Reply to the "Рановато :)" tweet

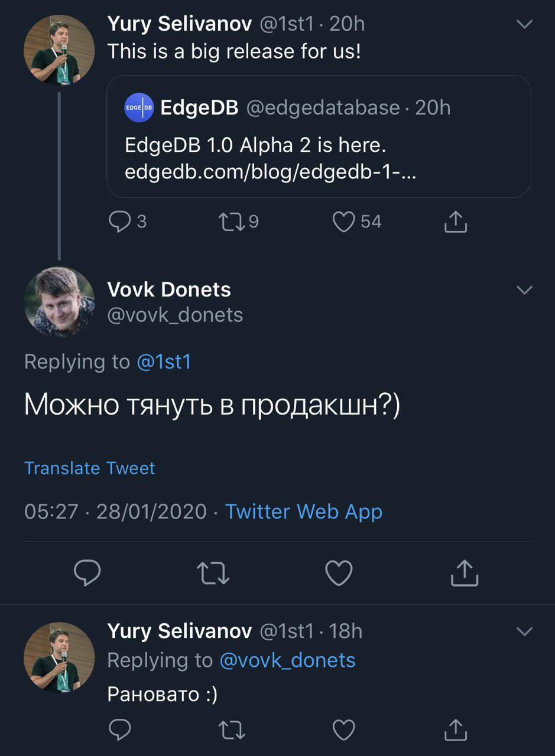(120, 730)
